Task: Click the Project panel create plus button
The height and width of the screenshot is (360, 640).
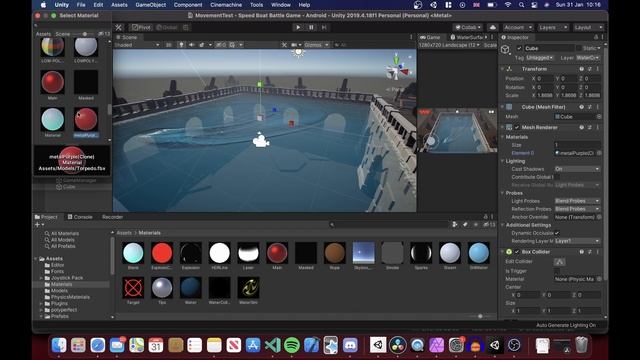Action: click(39, 224)
